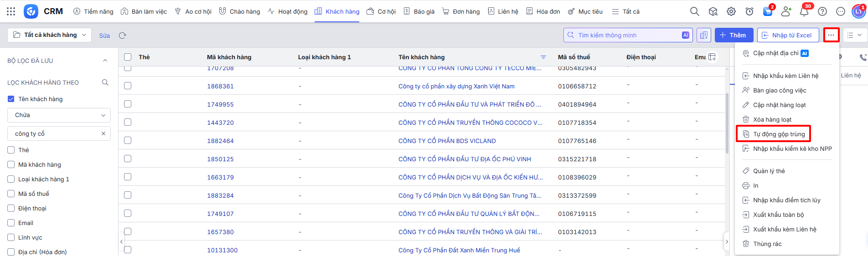Choose Tự động gộp trùng from menu
Screen dimensions: 868x256
click(x=779, y=134)
